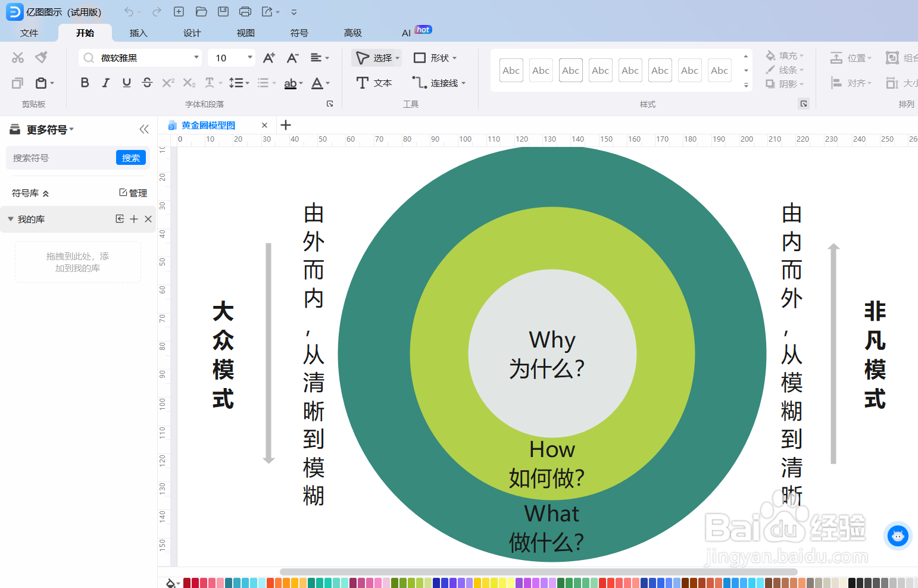Toggle bold formatting
The width and height of the screenshot is (918, 588).
pos(85,83)
